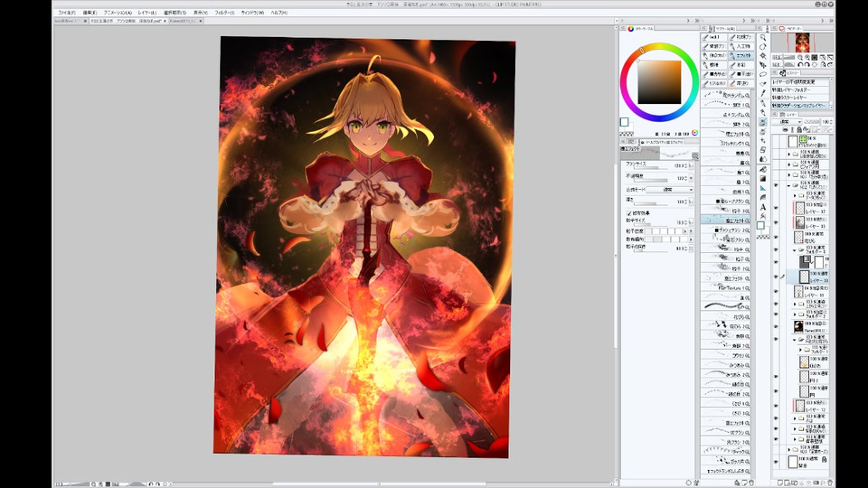Screen dimensions: 868x488
Task: Delete the layer with the Layer panel trash icon
Action: pyautogui.click(x=831, y=482)
